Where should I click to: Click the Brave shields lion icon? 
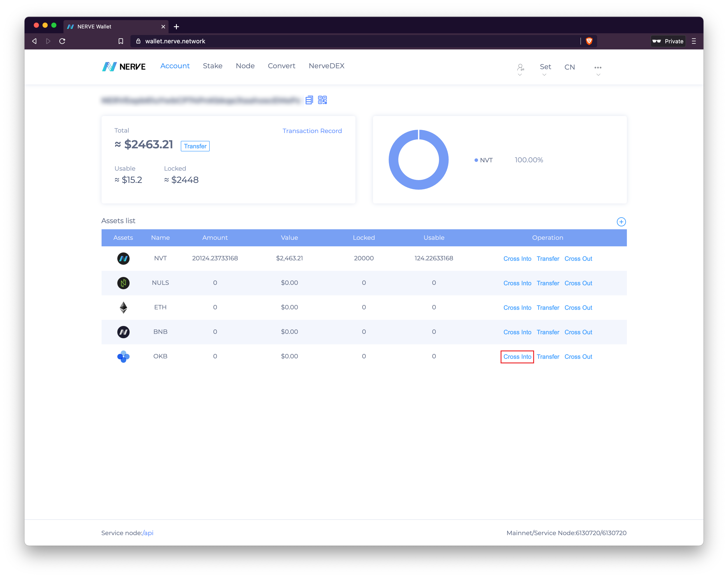click(x=589, y=41)
